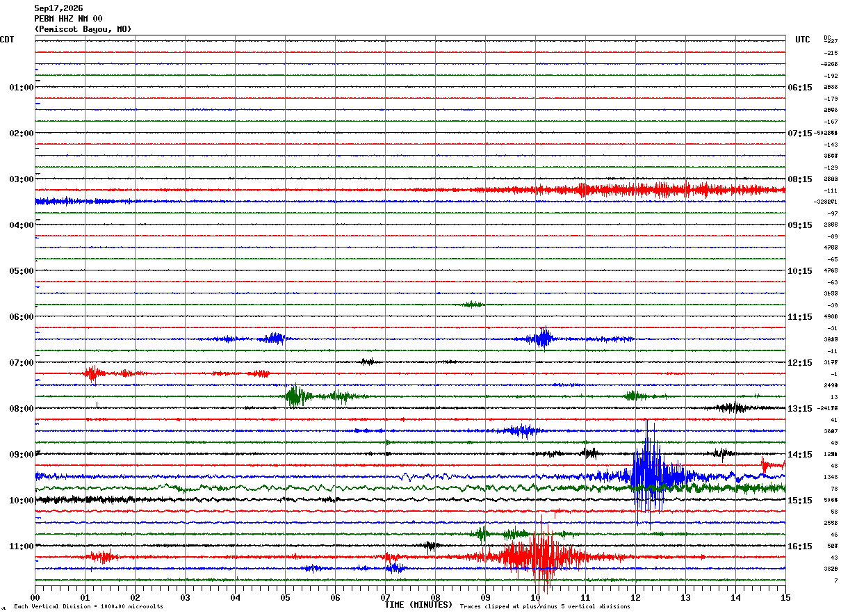The width and height of the screenshot is (841, 616).
Task: Click the Sep17,2026 date header
Action: (x=58, y=8)
